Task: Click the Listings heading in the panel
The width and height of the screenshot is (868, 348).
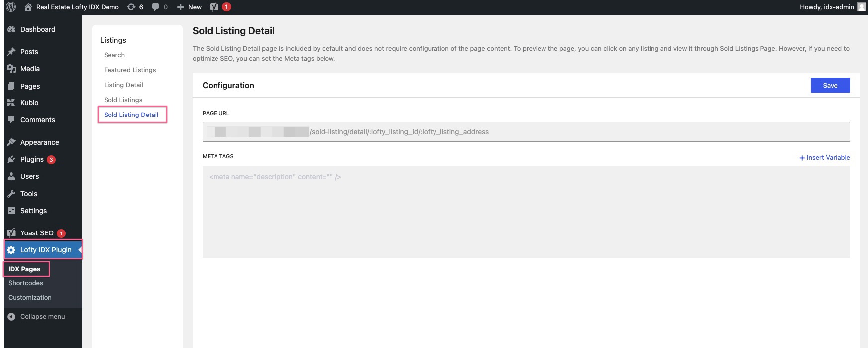Action: click(113, 40)
